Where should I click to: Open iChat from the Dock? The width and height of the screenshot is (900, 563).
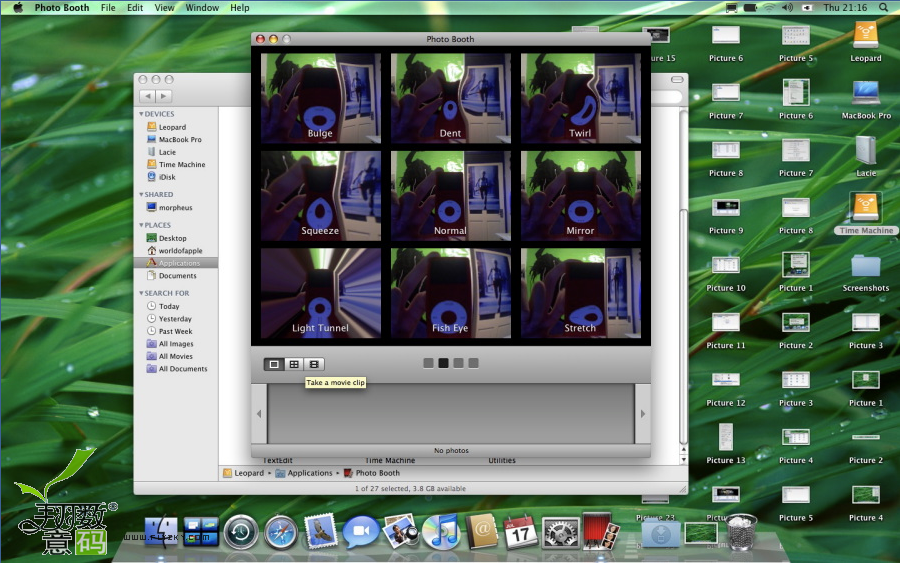tap(360, 531)
